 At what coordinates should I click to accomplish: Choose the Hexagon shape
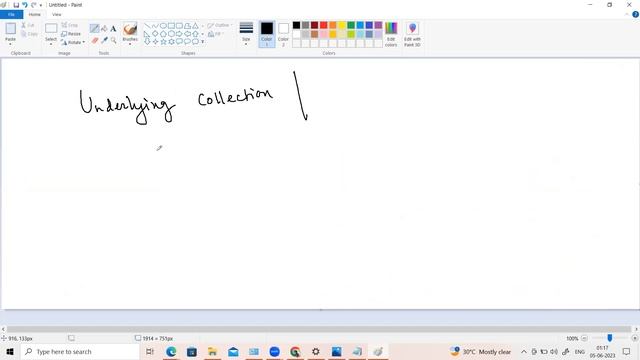(x=171, y=34)
